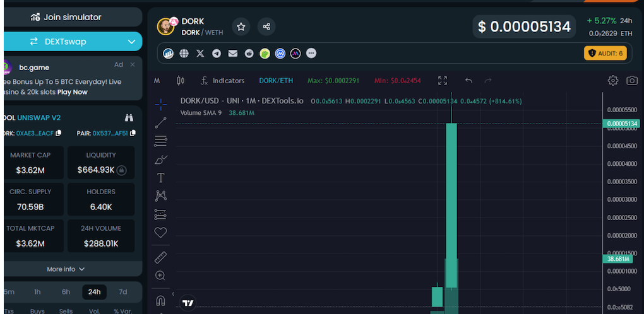Open the Indicators menu
Screen dimensions: 644x314
[223, 81]
